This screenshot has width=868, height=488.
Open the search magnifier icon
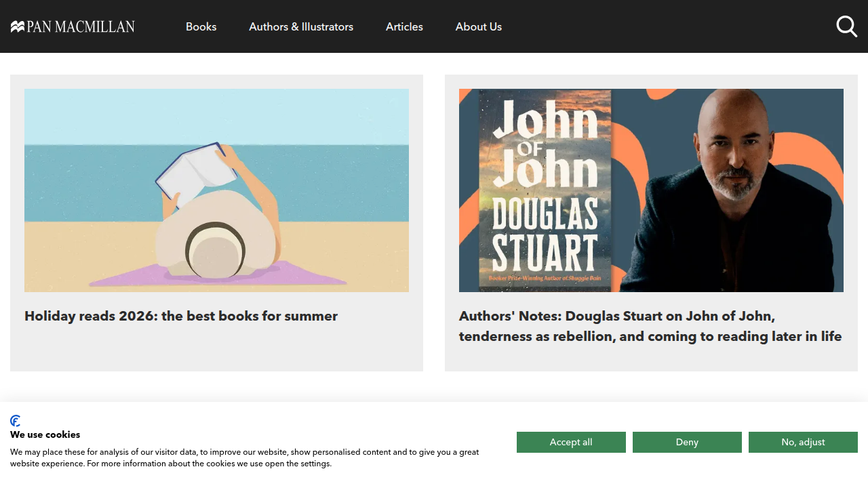[846, 26]
